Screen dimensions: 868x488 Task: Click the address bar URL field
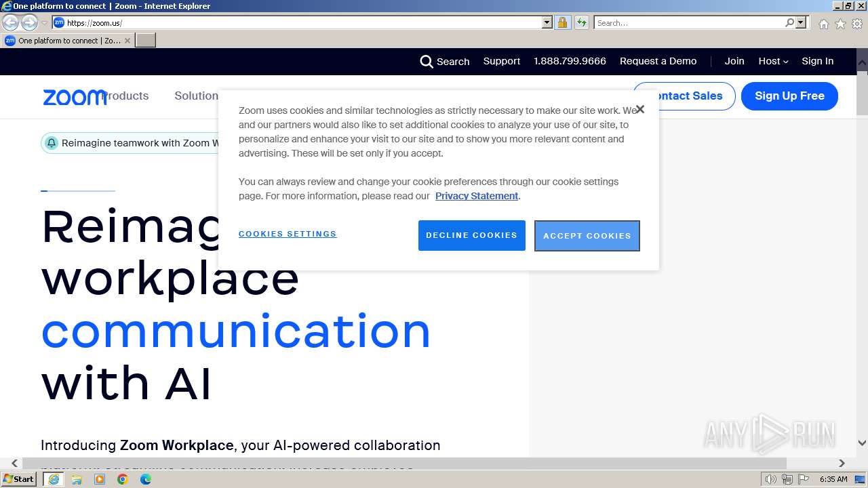tap(297, 22)
